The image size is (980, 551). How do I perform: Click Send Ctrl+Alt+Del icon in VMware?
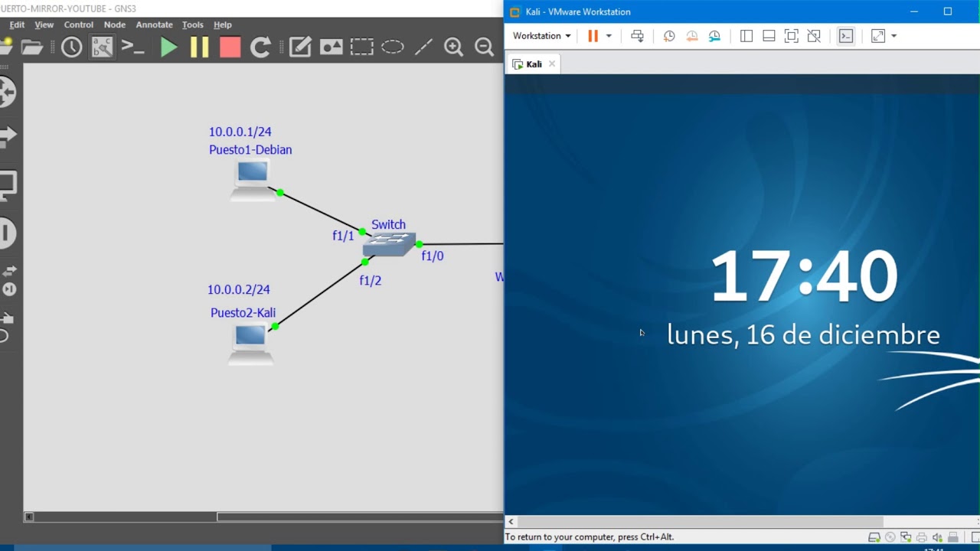click(637, 36)
